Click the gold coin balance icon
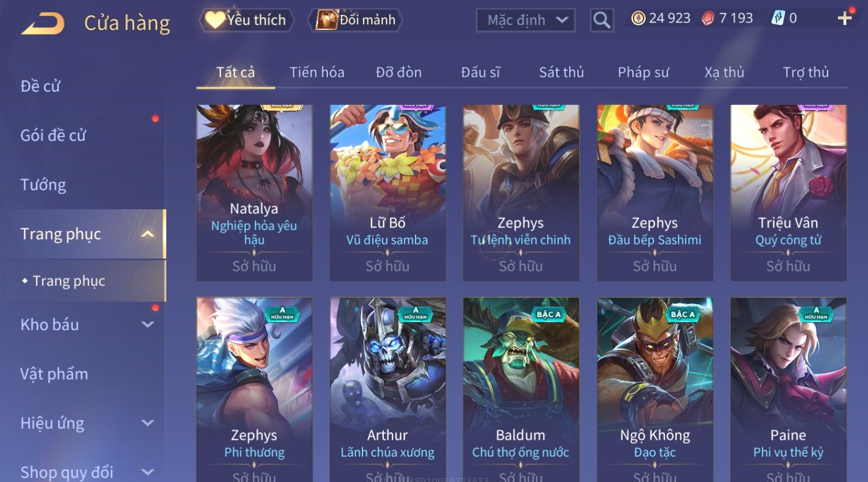Screen dimensions: 868x482 point(638,18)
